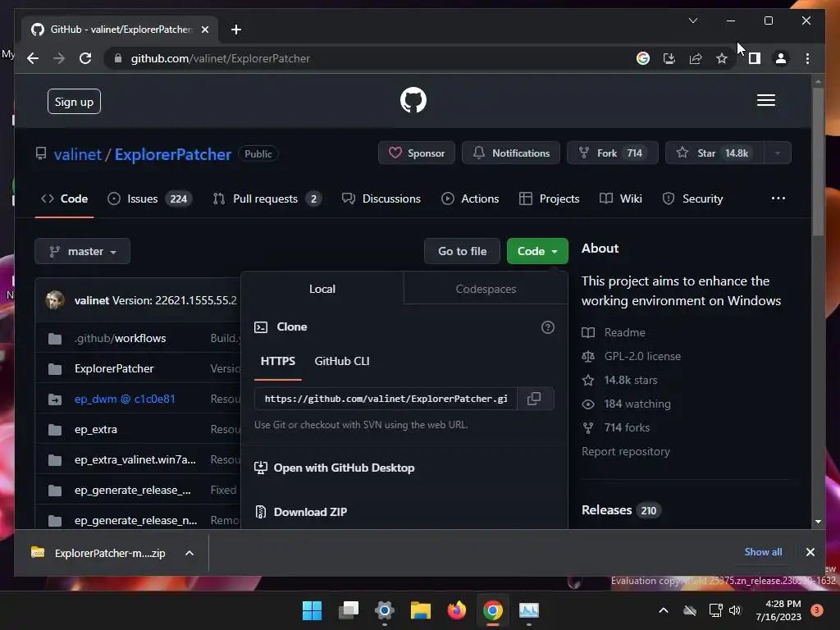Image resolution: width=840 pixels, height=630 pixels.
Task: Open the ExplorerPatcher repository name link
Action: [173, 154]
